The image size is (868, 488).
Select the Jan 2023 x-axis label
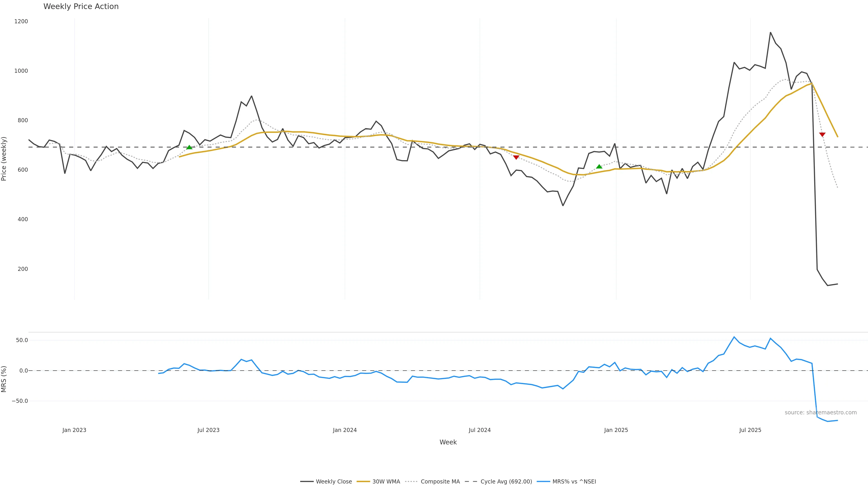click(x=74, y=430)
